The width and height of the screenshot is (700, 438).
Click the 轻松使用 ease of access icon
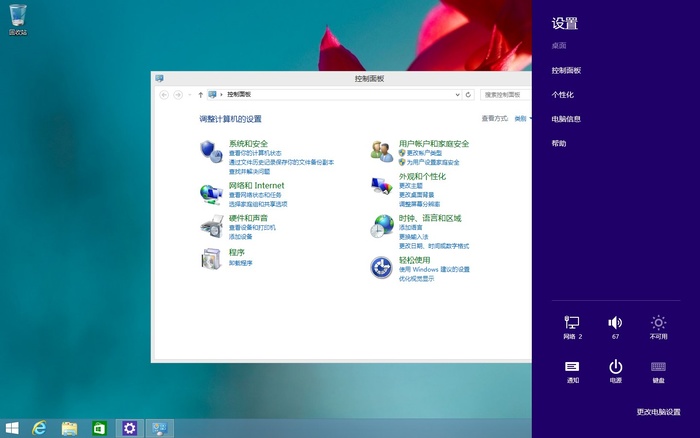tap(381, 267)
